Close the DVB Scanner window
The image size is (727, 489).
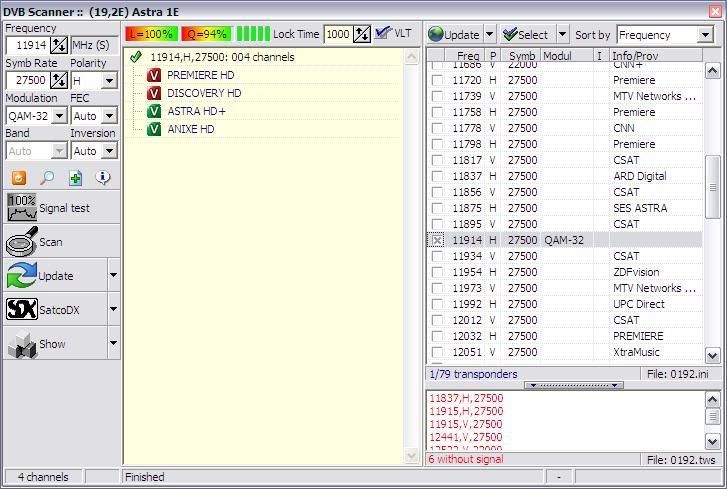coord(715,11)
